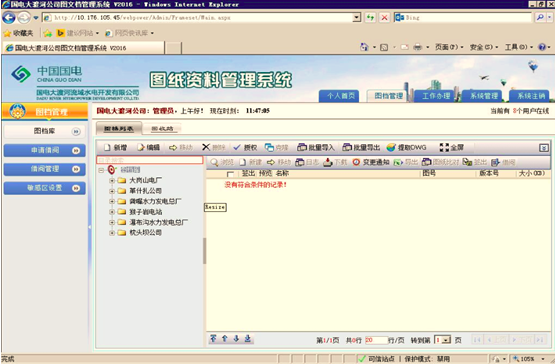Expand the 猴子岩电站 folder node

[x=112, y=212]
